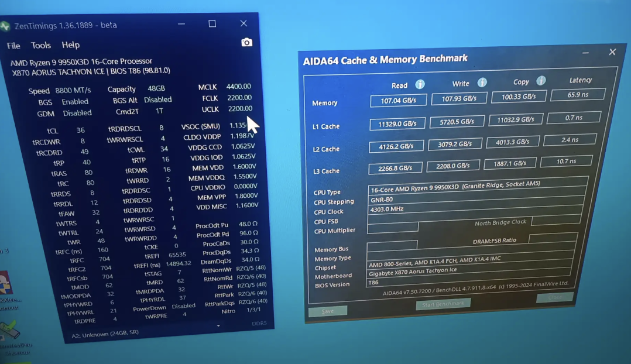
Task: Click the Memory Write value 107.93 GB/s
Action: tap(459, 98)
